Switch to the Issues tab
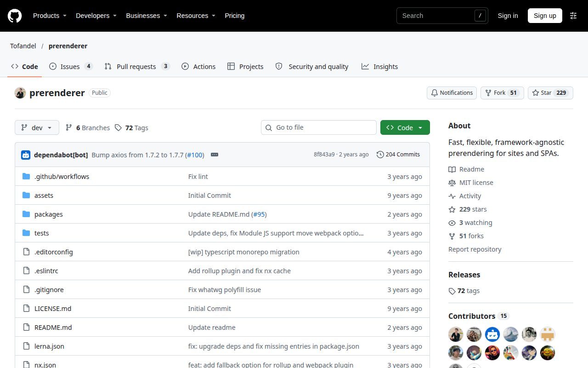This screenshot has height=368, width=588. (71, 67)
